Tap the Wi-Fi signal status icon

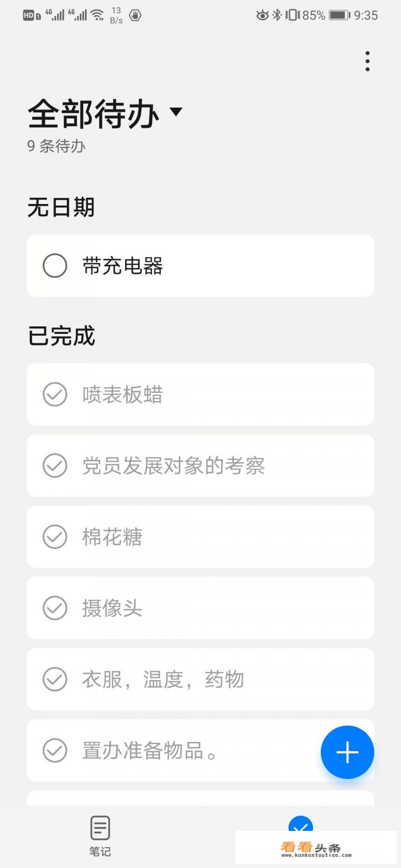pyautogui.click(x=97, y=15)
